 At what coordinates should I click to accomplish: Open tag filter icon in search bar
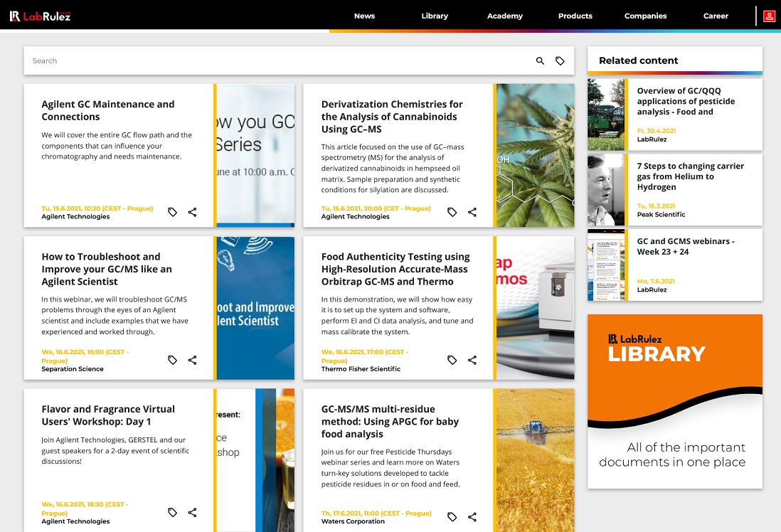pyautogui.click(x=560, y=60)
